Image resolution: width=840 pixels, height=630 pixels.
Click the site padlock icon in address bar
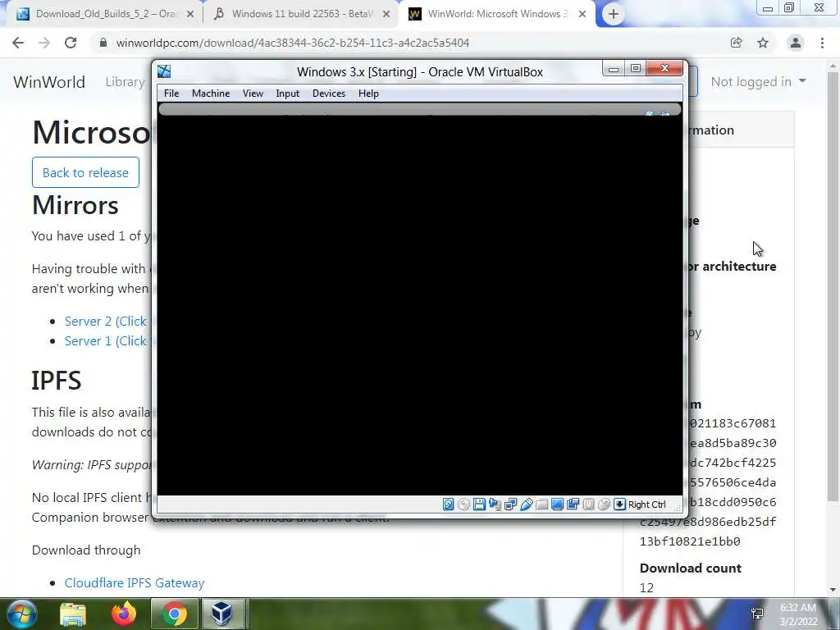pos(103,43)
